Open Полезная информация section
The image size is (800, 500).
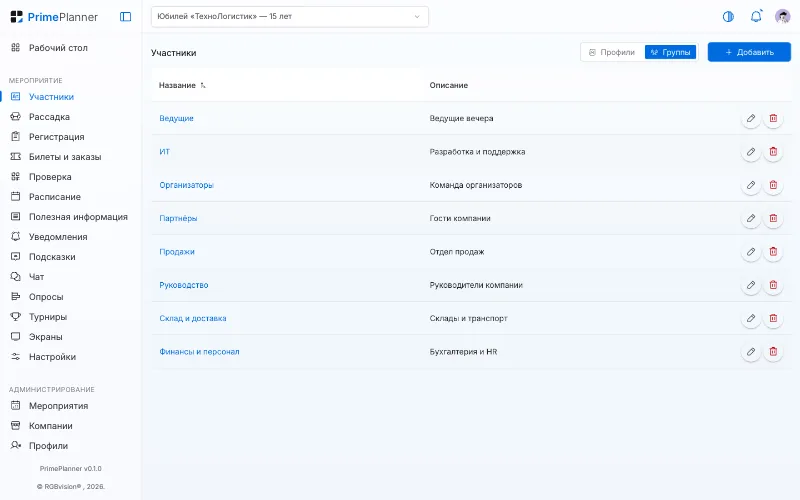pyautogui.click(x=70, y=217)
